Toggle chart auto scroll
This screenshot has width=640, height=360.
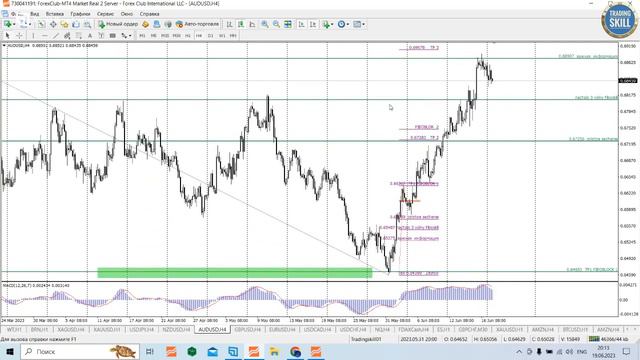[x=301, y=24]
